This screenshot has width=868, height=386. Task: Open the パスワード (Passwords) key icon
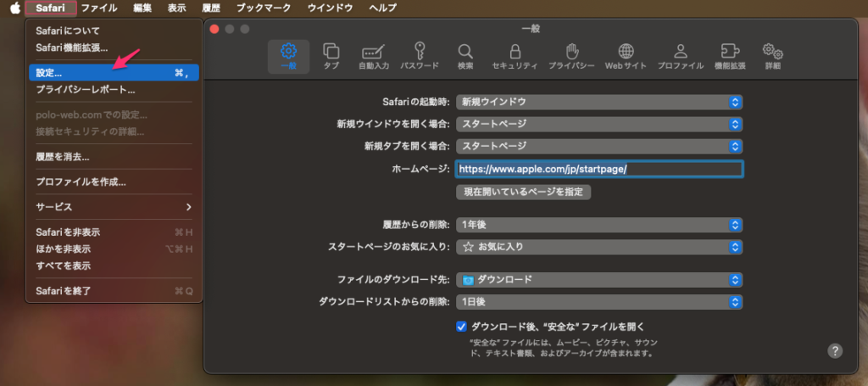pyautogui.click(x=419, y=55)
